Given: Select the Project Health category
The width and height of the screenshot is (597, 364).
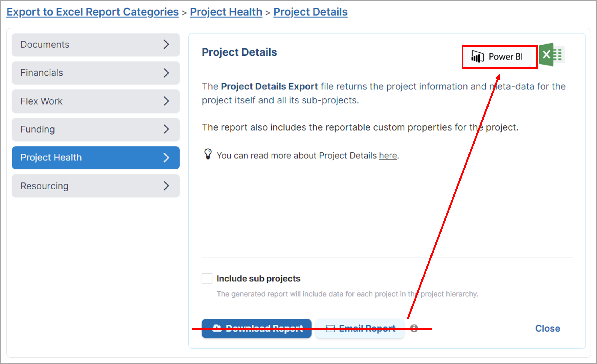Looking at the screenshot, I should pos(96,158).
